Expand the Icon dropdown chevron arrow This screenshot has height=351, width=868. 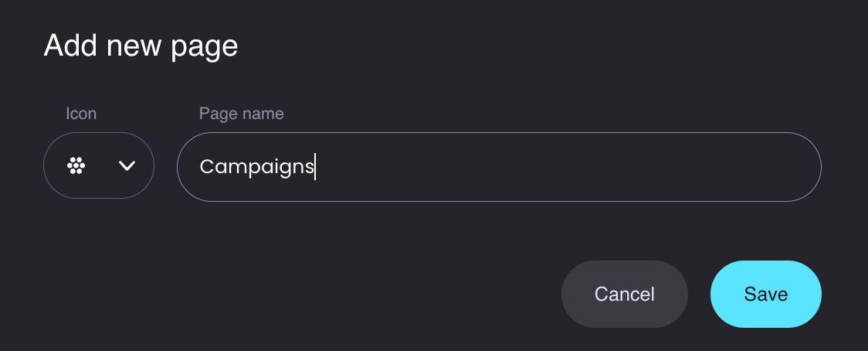click(x=127, y=165)
